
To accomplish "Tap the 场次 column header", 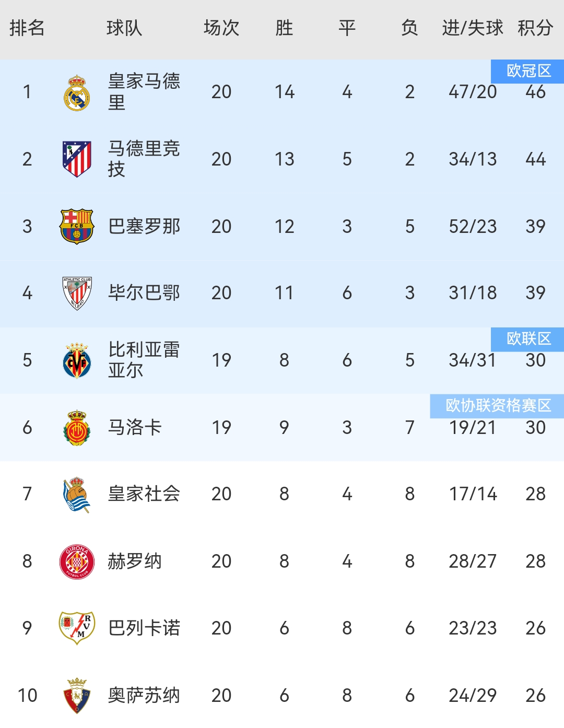I will (x=221, y=28).
